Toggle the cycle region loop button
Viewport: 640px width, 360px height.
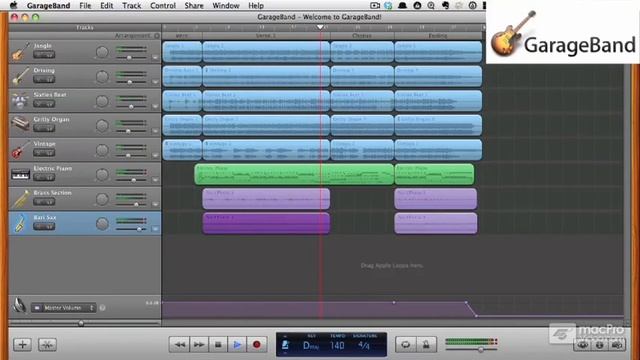[405, 345]
